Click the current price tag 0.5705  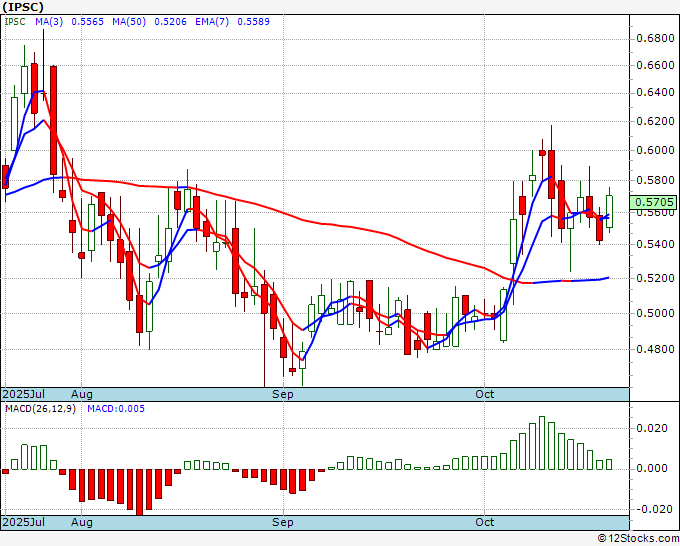(x=654, y=202)
